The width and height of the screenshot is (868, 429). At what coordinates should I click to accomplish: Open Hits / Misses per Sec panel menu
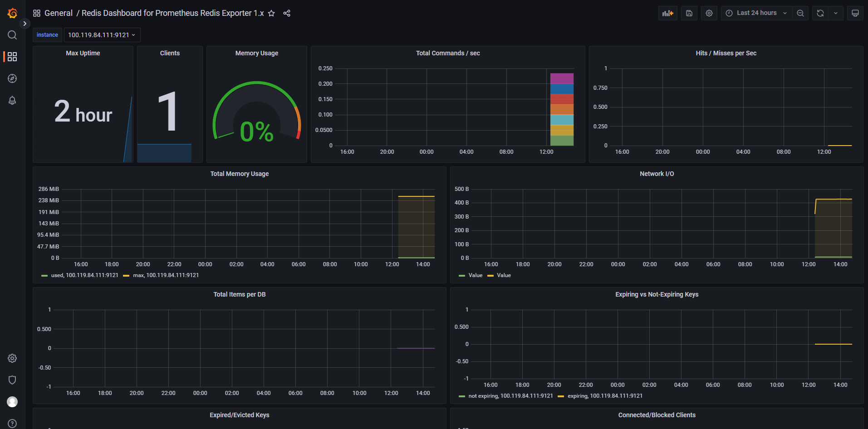(x=726, y=53)
